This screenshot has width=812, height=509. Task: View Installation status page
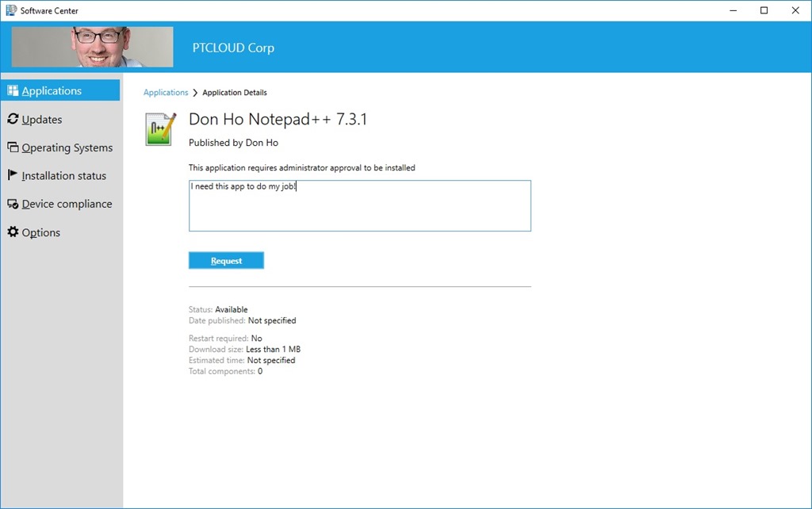click(60, 175)
